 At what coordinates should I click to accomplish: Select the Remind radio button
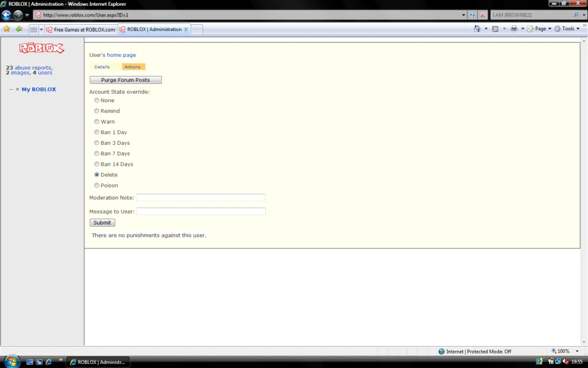(x=96, y=111)
